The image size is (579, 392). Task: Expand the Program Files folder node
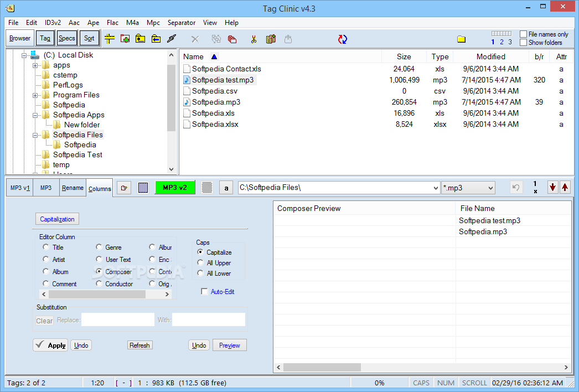point(35,95)
